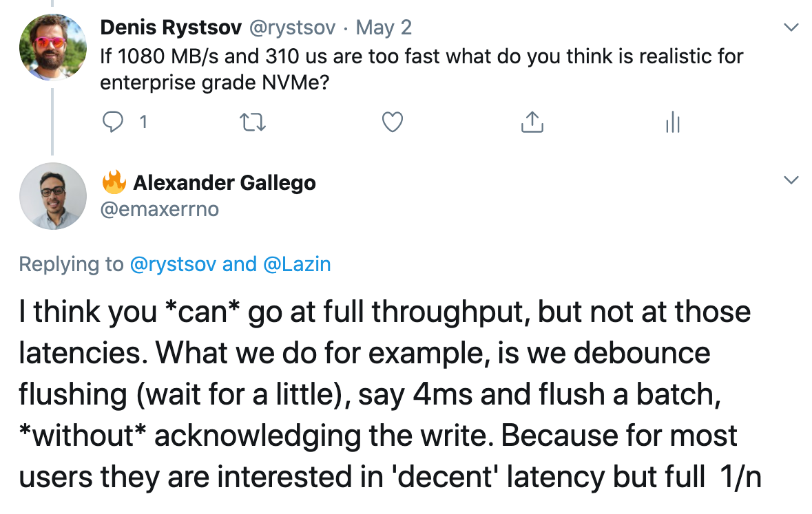Open Alexander Gallego's profile picture
This screenshot has width=812, height=514.
pos(52,195)
